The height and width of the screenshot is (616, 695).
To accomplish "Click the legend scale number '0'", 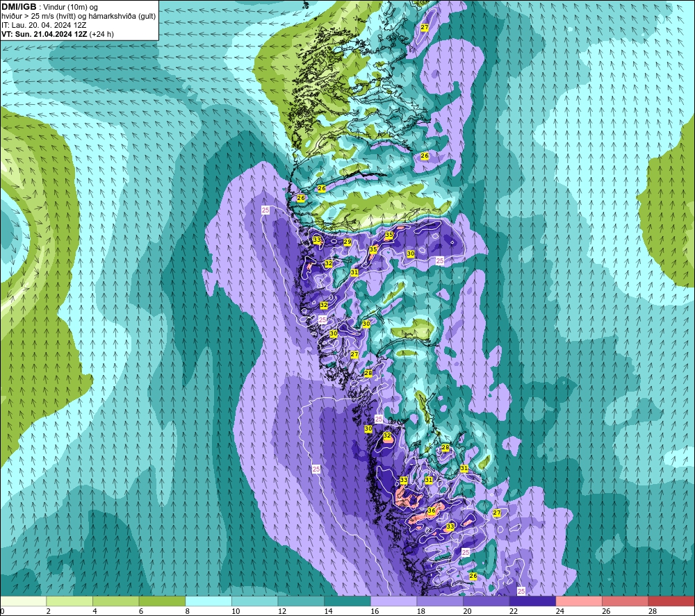I will pyautogui.click(x=2, y=612).
